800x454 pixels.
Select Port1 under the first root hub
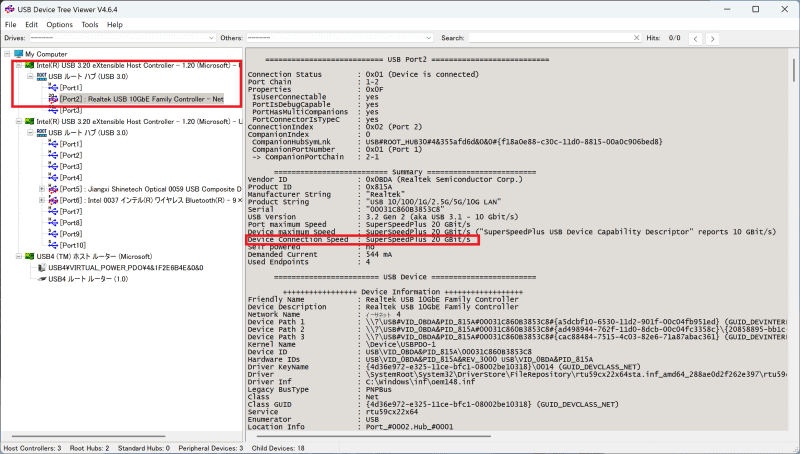click(x=70, y=88)
